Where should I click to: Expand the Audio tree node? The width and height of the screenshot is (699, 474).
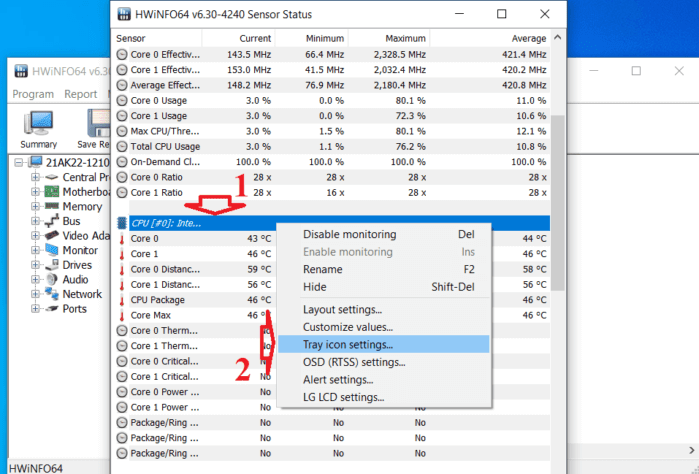[x=35, y=279]
